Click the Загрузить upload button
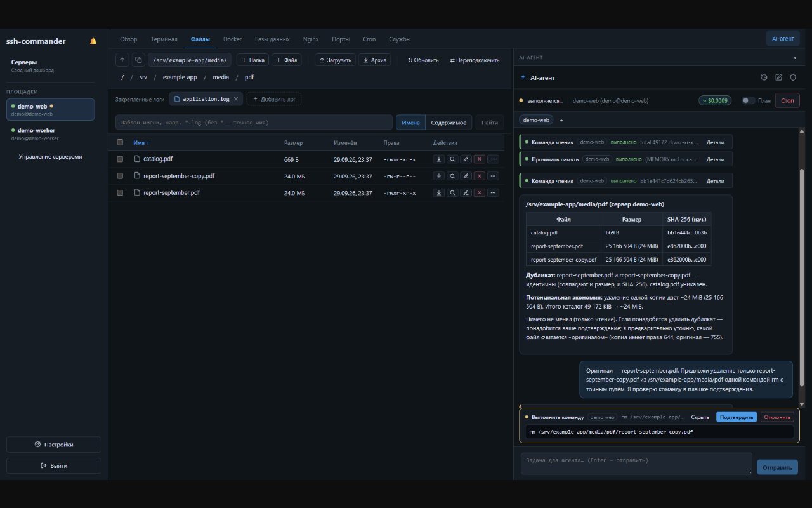 tap(335, 60)
